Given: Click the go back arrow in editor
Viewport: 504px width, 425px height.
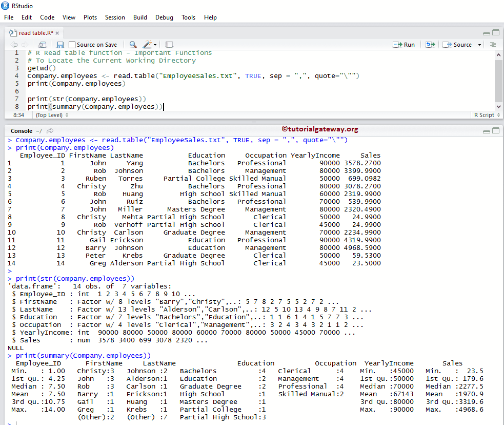Looking at the screenshot, I should (x=13, y=45).
